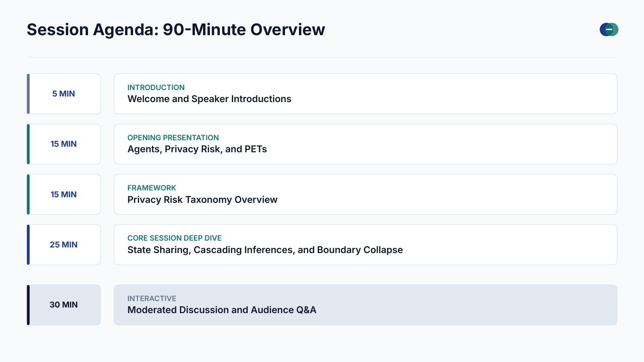
Task: Select the slide title 'Session Agenda: 90-Minute Overview'
Action: click(176, 30)
